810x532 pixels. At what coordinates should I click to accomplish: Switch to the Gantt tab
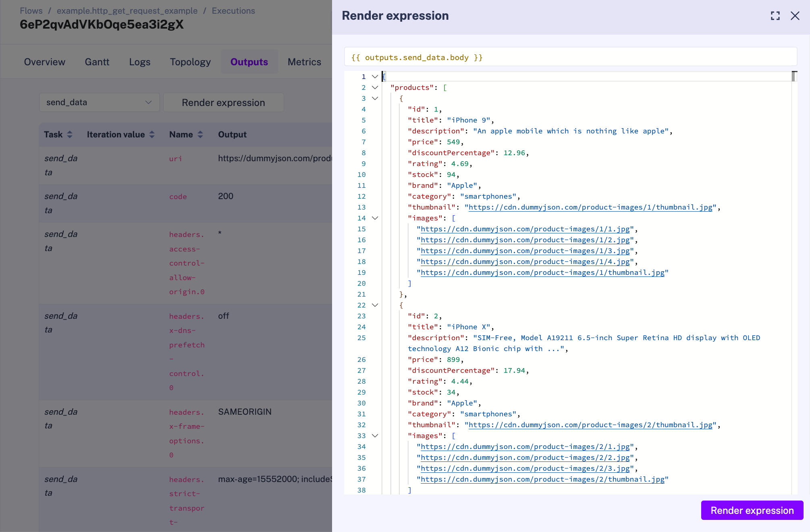coord(97,62)
